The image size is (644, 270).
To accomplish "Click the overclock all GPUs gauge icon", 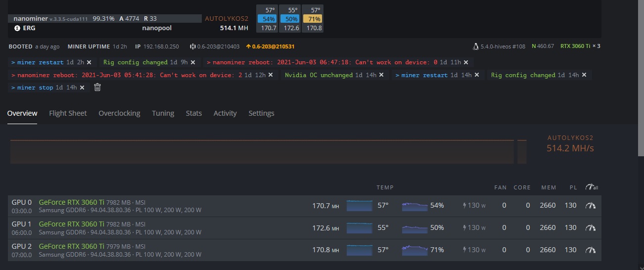I will click(x=591, y=187).
